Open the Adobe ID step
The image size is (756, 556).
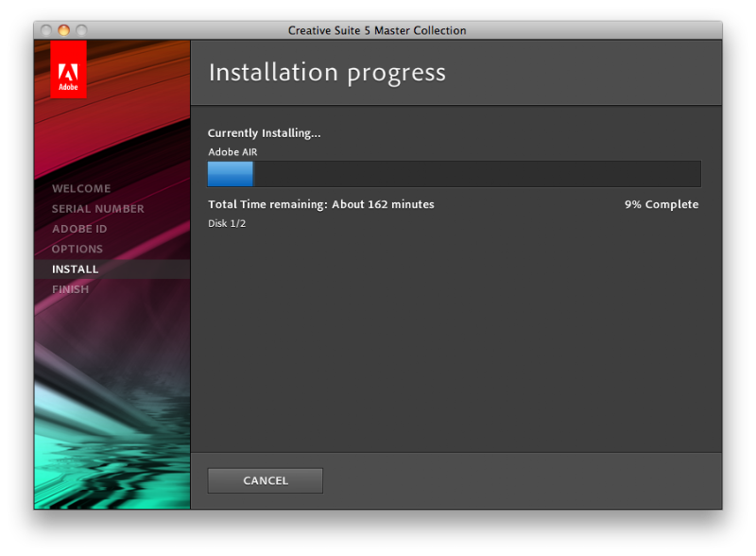coord(79,229)
